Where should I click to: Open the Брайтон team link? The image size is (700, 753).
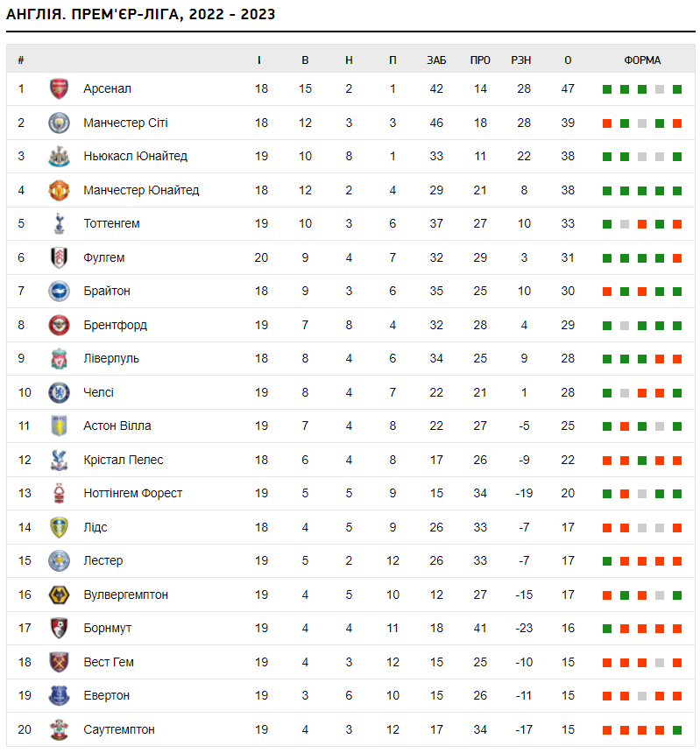(x=106, y=291)
